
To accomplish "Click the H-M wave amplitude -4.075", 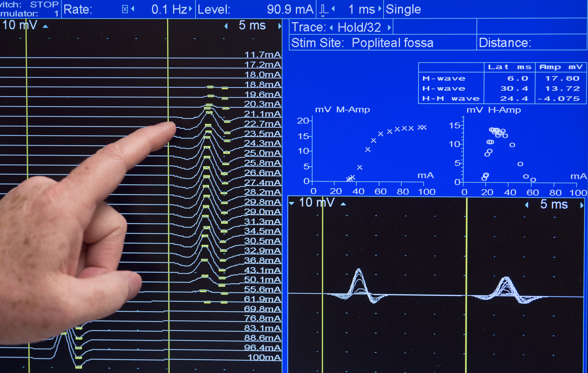I will point(559,98).
